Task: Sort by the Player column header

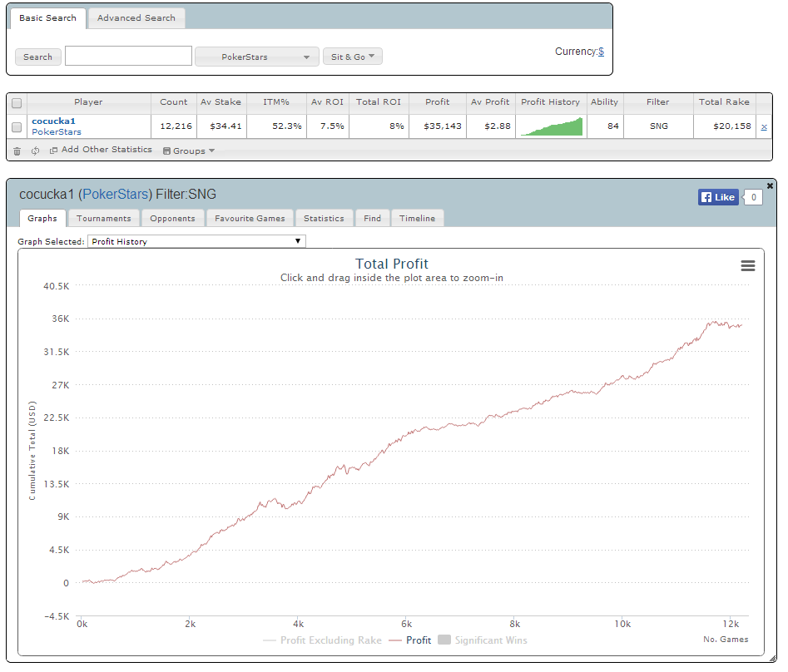Action: 88,102
